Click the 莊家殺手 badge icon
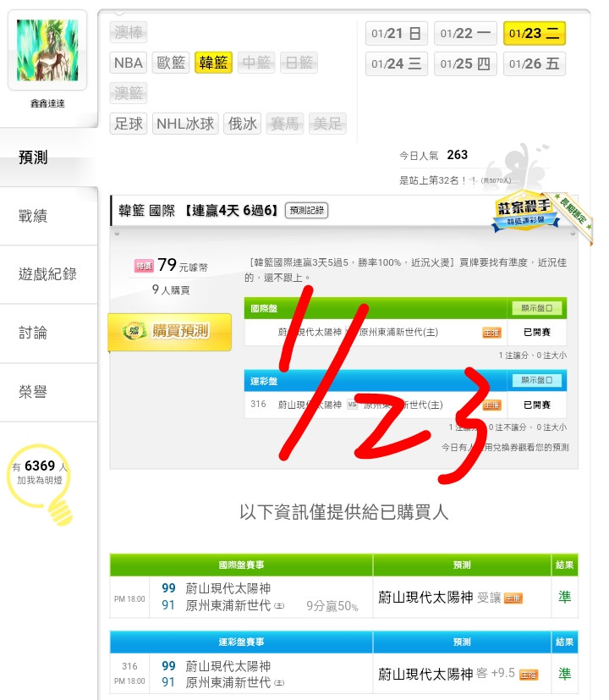609x700 pixels. tap(525, 211)
